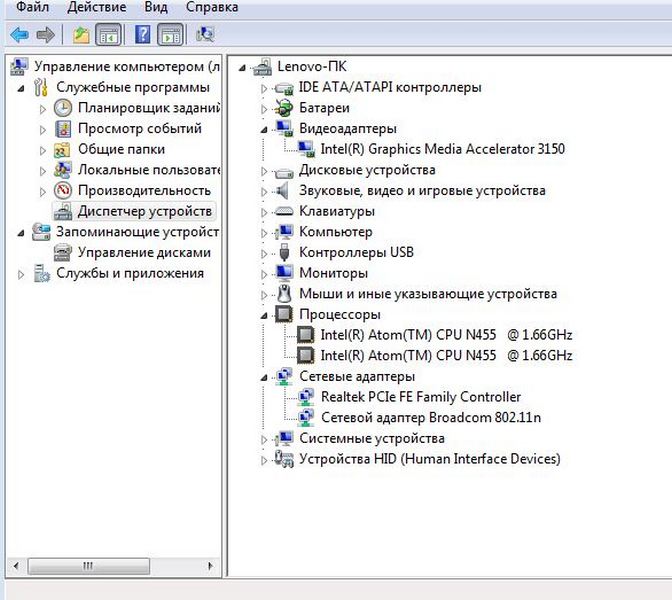Open the Действие menu
The image size is (672, 600).
(x=96, y=8)
